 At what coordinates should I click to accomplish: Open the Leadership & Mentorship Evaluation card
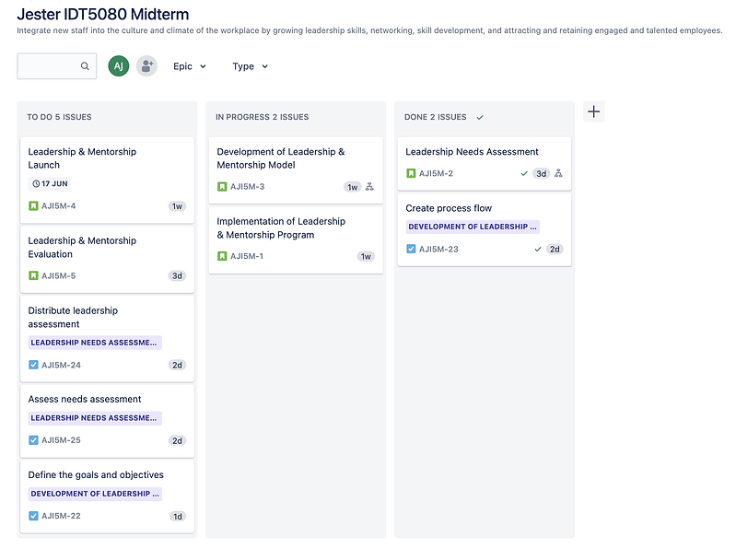coord(82,247)
